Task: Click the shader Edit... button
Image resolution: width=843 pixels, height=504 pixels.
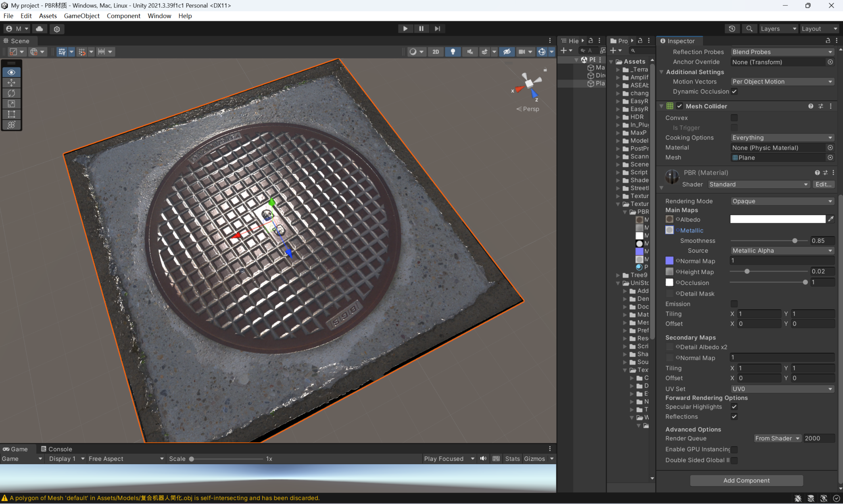Action: (823, 184)
